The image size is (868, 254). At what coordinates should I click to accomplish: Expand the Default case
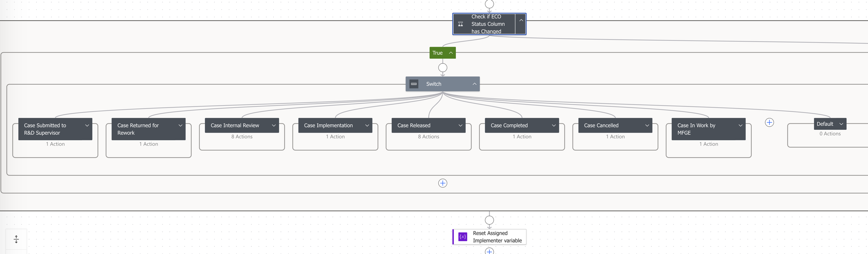coord(841,124)
